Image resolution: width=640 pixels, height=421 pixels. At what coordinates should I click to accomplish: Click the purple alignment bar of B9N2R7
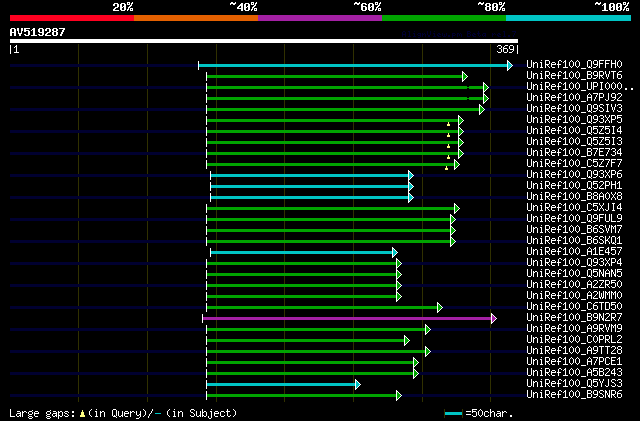[x=347, y=319]
